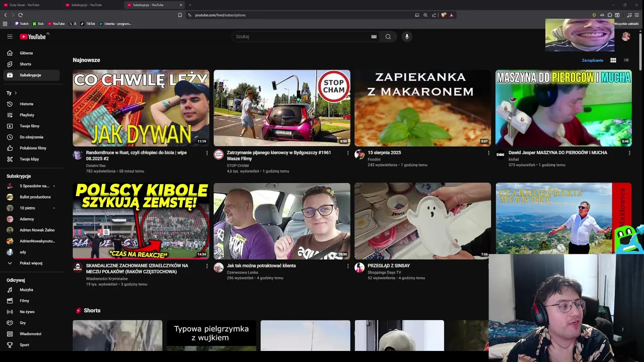
Task: Click the share icon in the address bar
Action: 434,15
